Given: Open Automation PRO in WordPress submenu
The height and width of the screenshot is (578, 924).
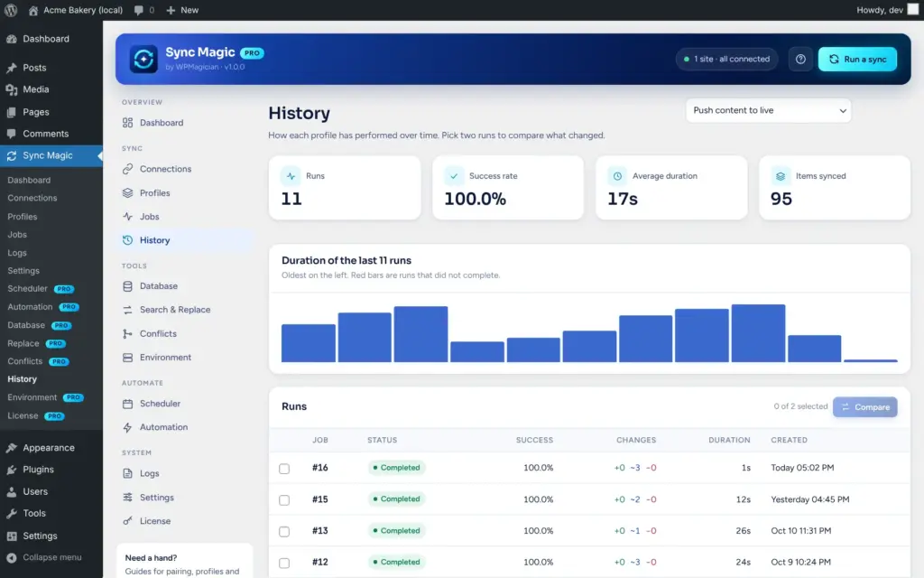Looking at the screenshot, I should [43, 307].
